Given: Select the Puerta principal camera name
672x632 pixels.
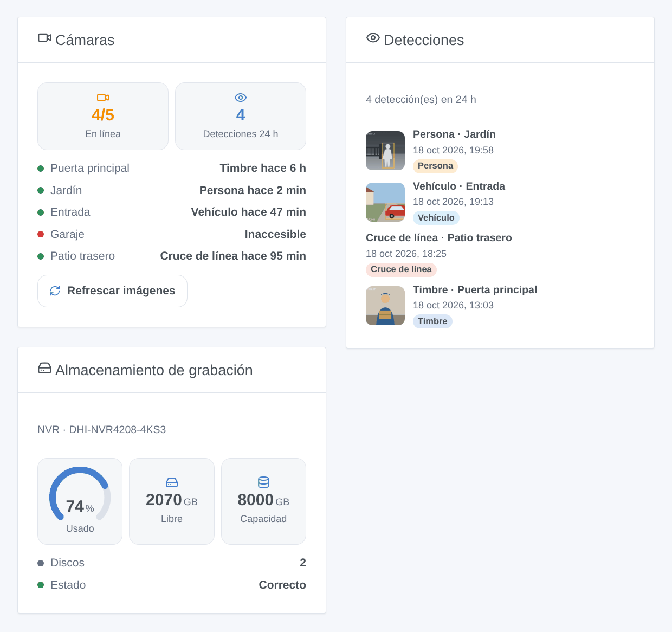Looking at the screenshot, I should [90, 169].
